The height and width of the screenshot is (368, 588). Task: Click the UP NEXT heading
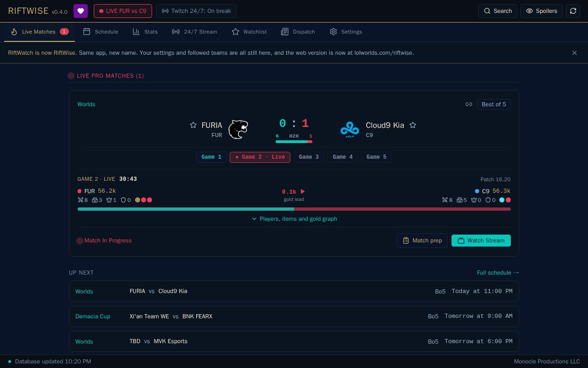(x=81, y=273)
